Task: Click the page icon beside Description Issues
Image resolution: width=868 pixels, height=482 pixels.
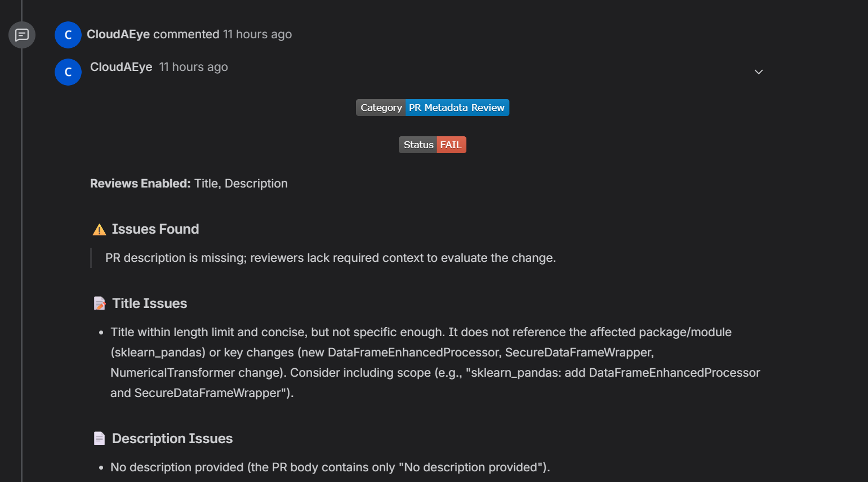Action: [100, 439]
